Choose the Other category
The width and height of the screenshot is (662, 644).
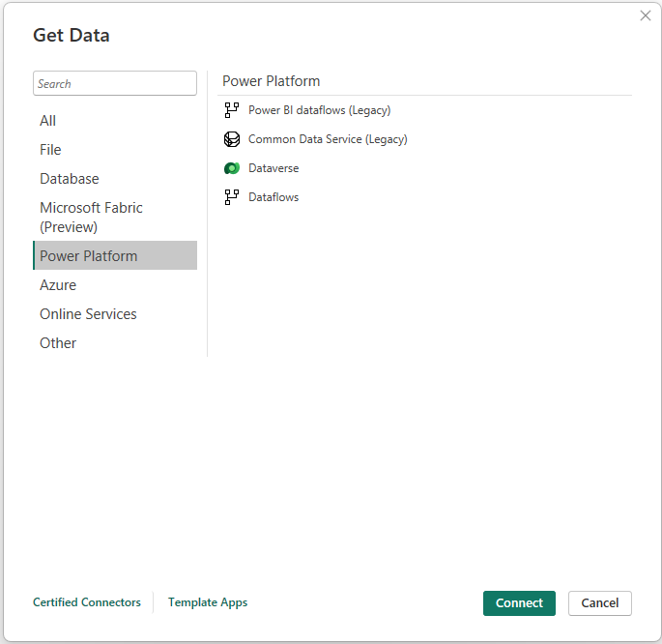58,343
